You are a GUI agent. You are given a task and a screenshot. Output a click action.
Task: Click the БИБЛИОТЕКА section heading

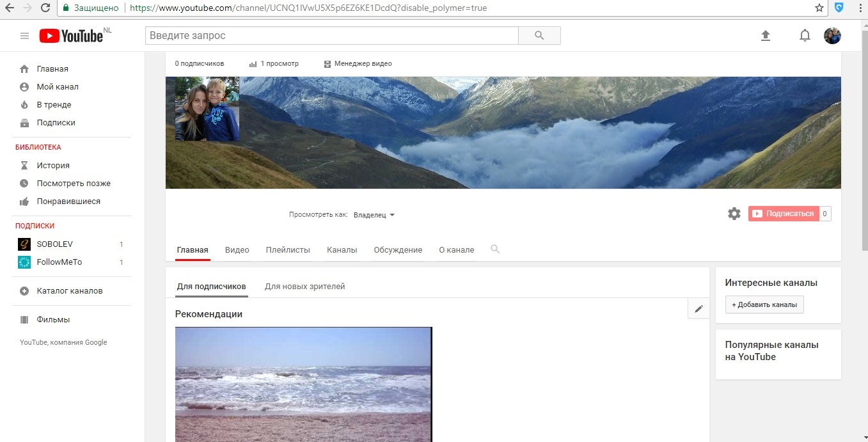(x=38, y=147)
